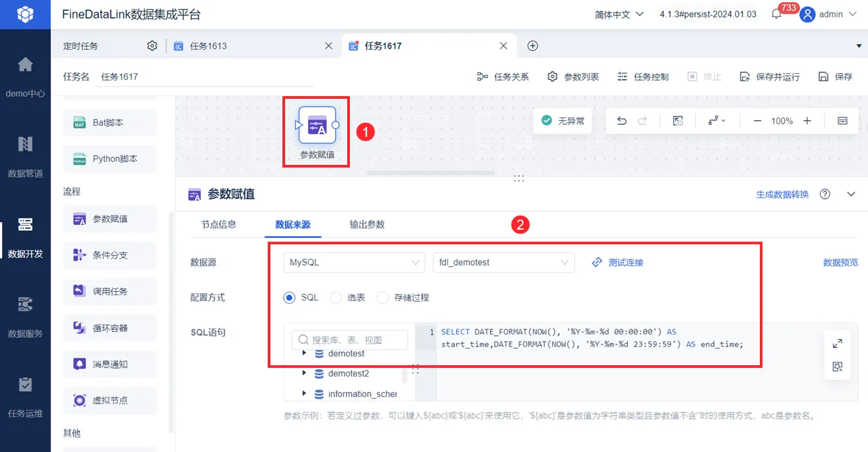The image size is (868, 452).
Task: Switch to the 输出参数 tab
Action: pyautogui.click(x=367, y=224)
